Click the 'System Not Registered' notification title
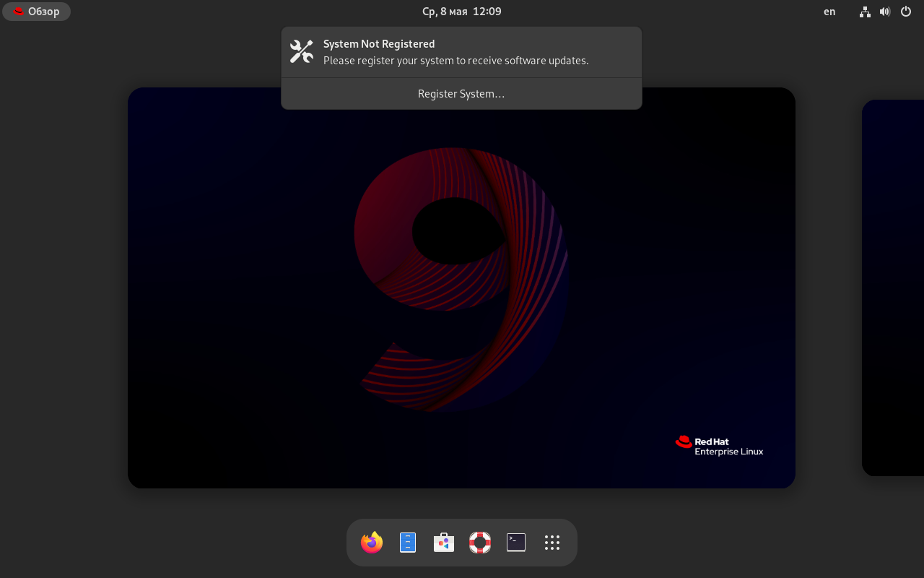924x578 pixels. point(379,44)
